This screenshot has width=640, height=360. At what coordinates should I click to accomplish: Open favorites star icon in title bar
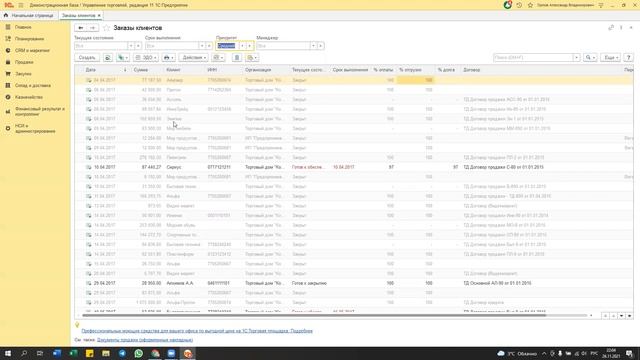[x=530, y=5]
